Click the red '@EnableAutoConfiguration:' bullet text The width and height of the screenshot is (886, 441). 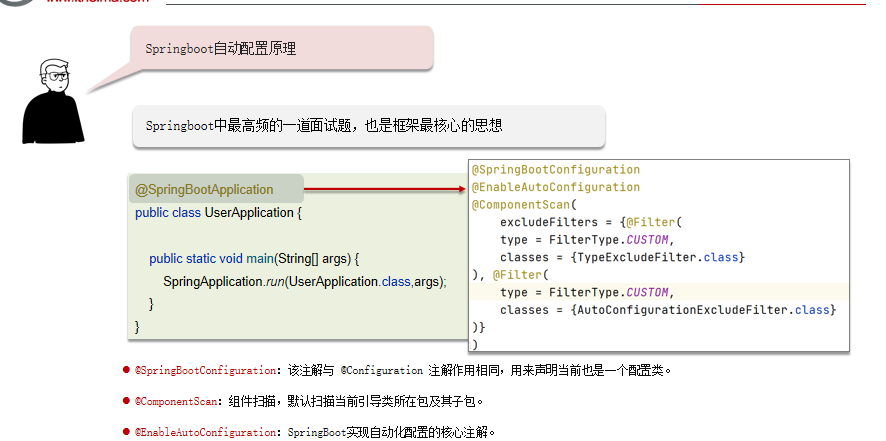(207, 433)
